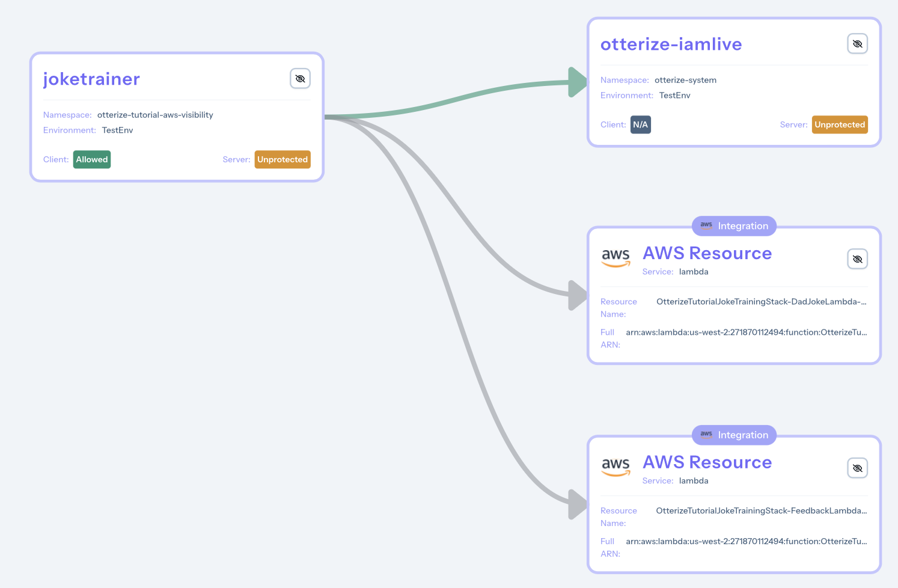Open the joketrainer service title
The image size is (898, 588).
91,79
